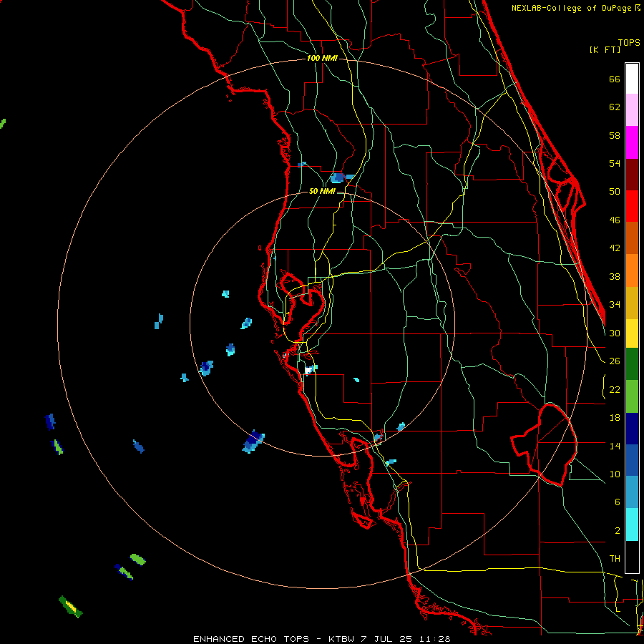Click the 50 value on the color scale
This screenshot has width=644, height=644.
coord(615,192)
